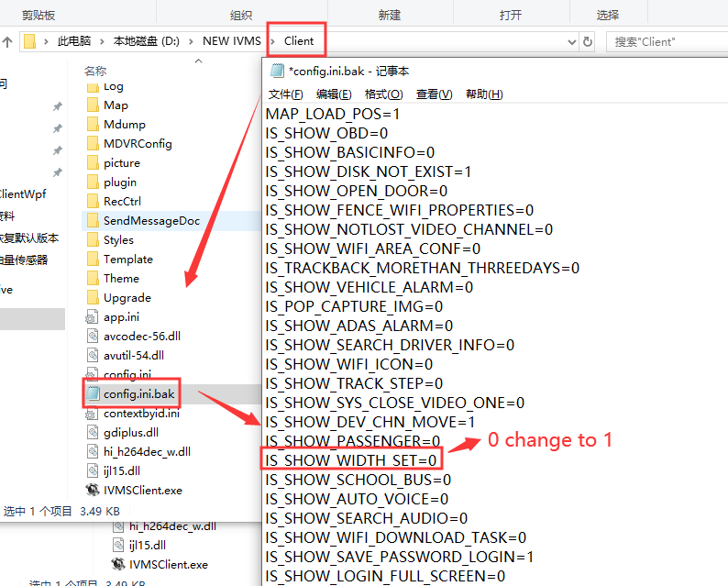Open the 文件(F) menu in Notepad

tap(285, 94)
